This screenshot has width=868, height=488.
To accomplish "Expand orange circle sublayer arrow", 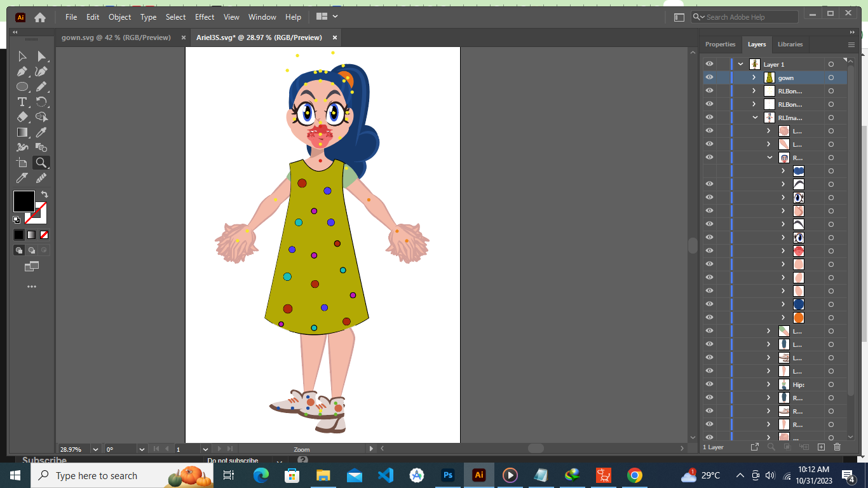I will (x=783, y=318).
